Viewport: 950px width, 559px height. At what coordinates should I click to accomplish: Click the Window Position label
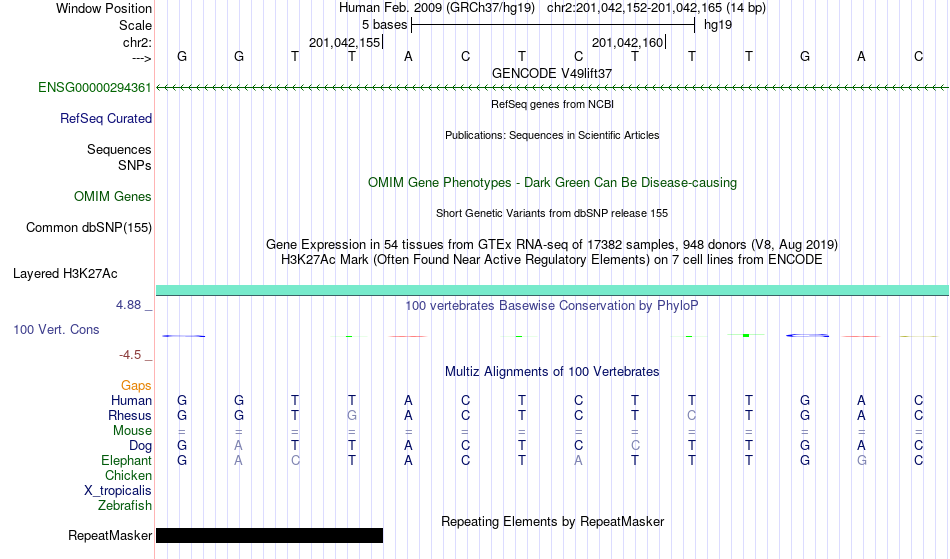point(104,8)
